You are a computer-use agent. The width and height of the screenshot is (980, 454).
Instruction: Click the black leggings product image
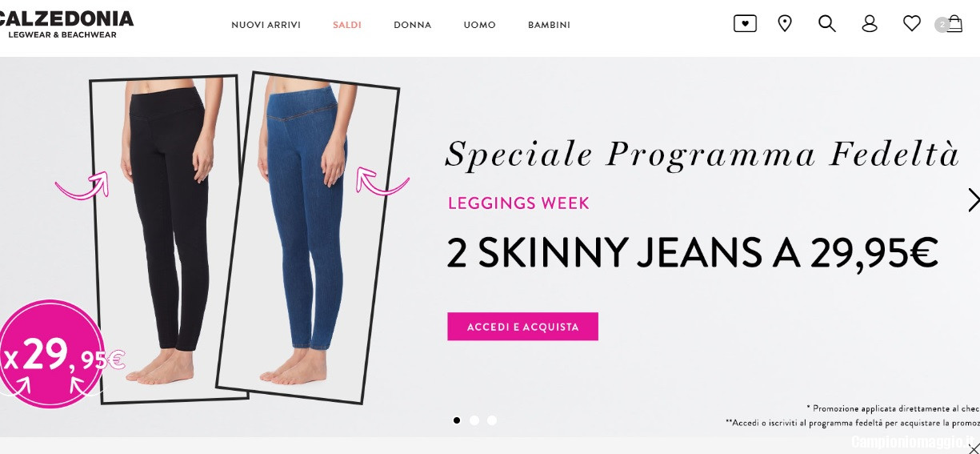coord(168,239)
